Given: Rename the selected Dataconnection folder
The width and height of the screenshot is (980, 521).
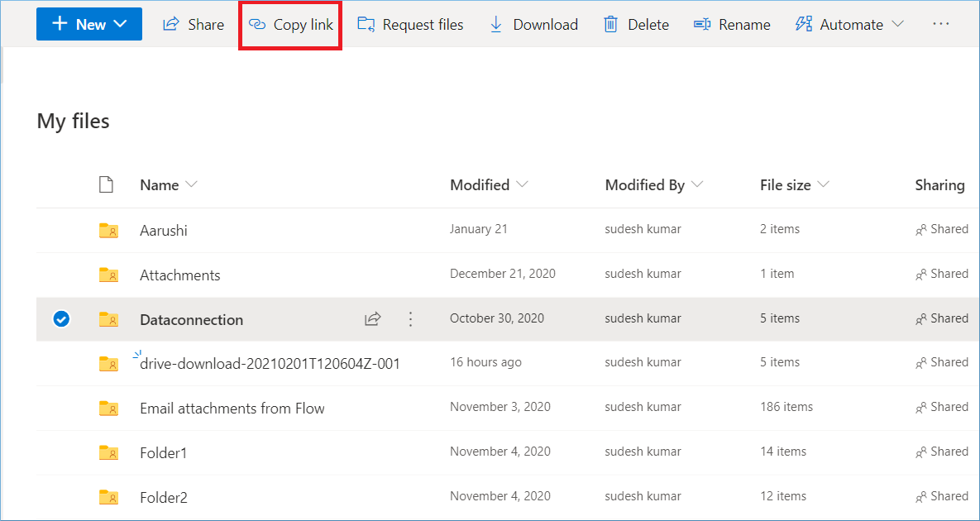Looking at the screenshot, I should [x=732, y=25].
